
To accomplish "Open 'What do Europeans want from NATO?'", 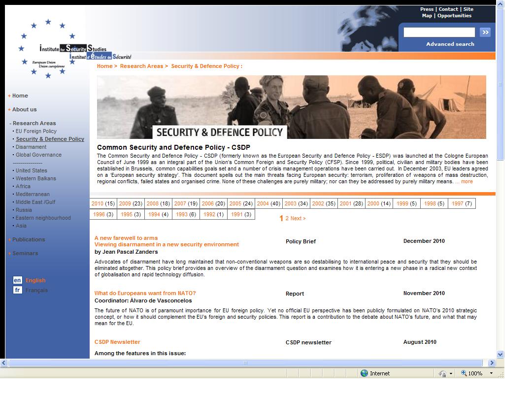I will pos(145,293).
